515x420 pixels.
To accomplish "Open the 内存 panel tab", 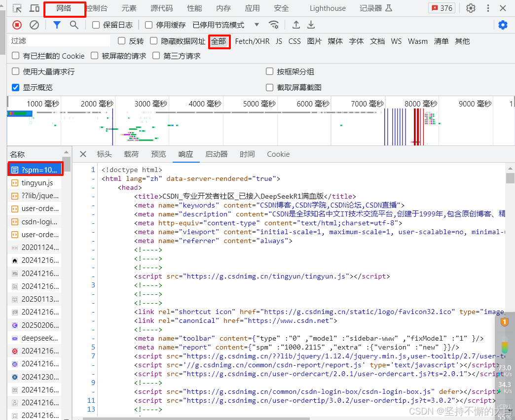I will [223, 8].
